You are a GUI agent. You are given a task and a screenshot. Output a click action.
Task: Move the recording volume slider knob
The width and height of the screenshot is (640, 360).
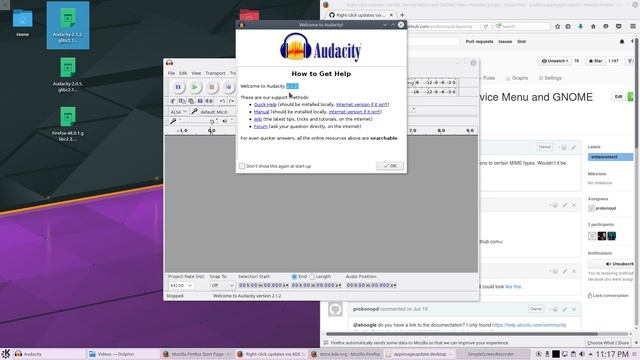point(212,122)
